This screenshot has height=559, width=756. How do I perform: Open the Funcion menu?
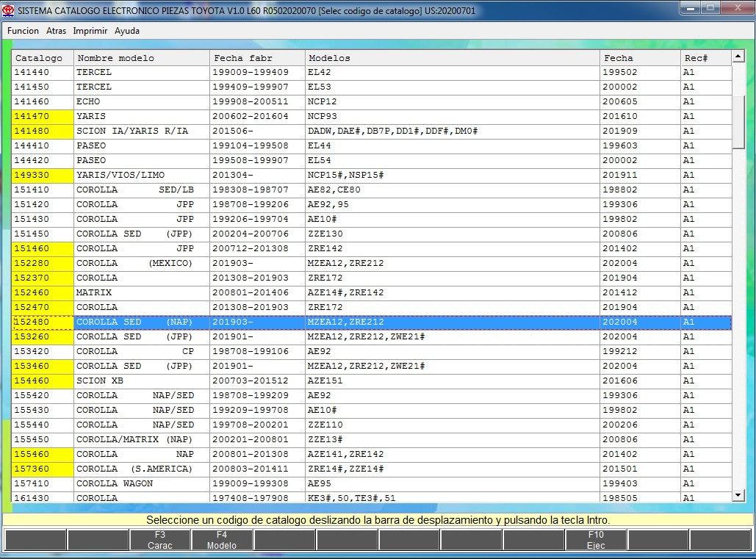coord(23,31)
